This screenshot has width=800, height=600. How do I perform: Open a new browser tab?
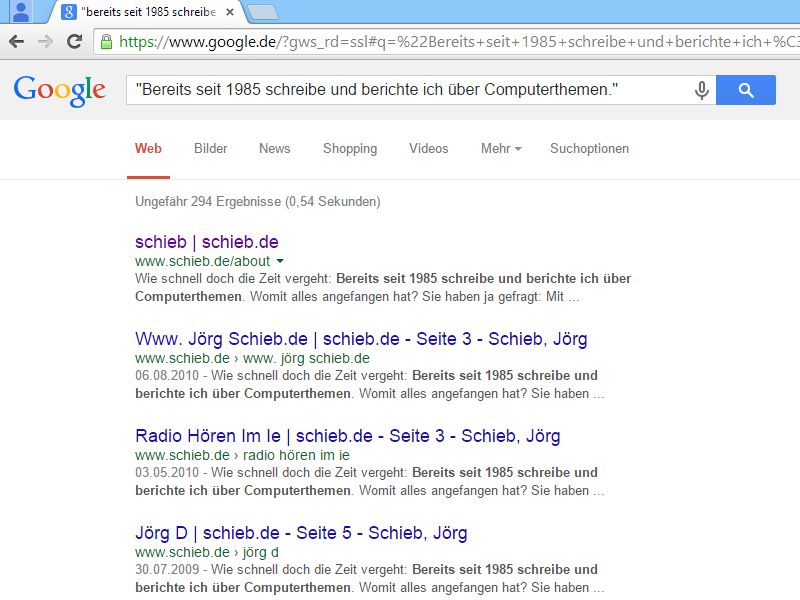pos(262,12)
